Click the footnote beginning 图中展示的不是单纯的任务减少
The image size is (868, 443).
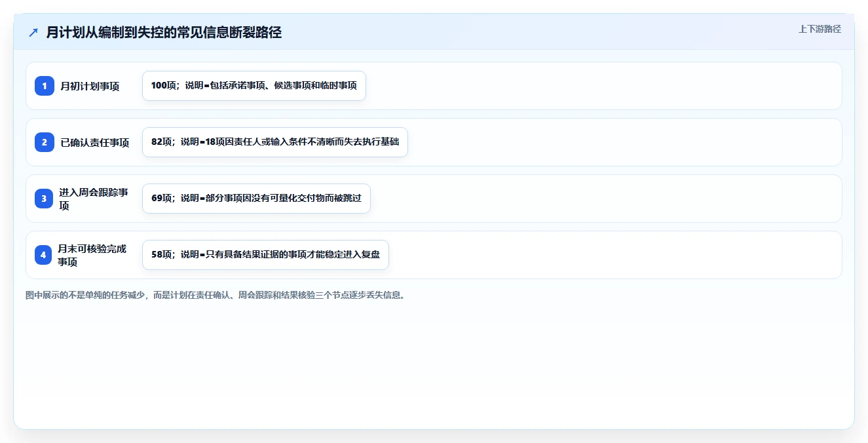pyautogui.click(x=215, y=295)
